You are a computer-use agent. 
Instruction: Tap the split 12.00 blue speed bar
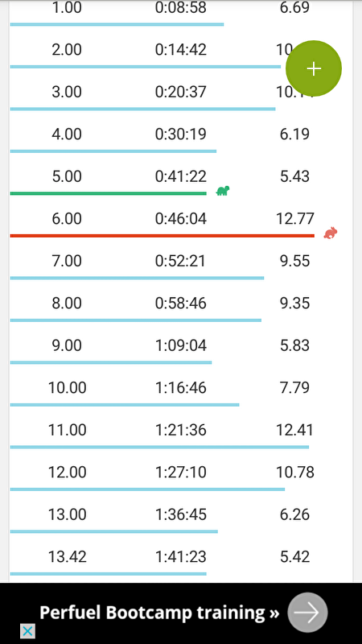(x=147, y=489)
